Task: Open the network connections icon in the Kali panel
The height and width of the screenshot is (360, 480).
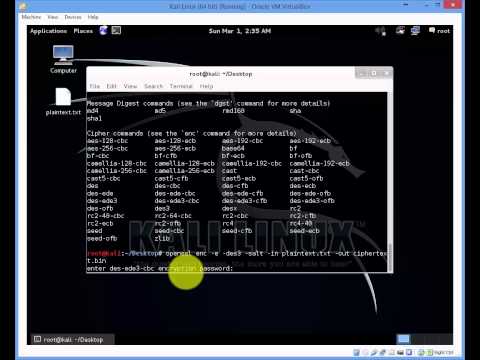Action: tap(415, 31)
